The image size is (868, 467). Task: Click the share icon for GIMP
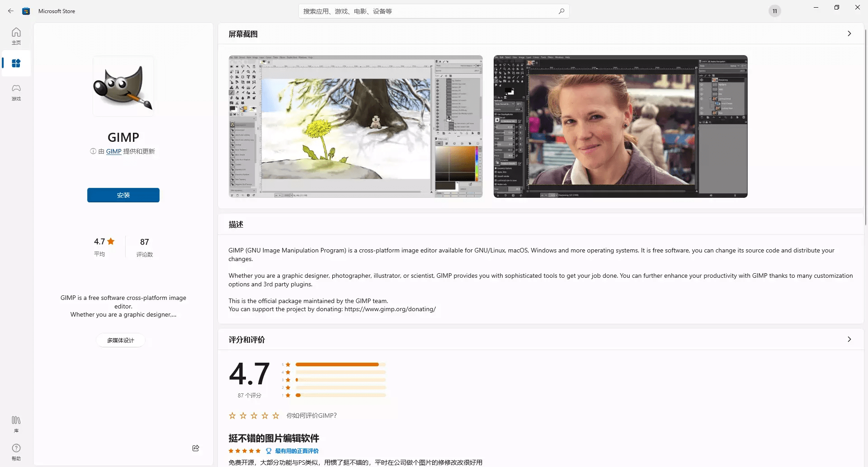click(x=196, y=448)
